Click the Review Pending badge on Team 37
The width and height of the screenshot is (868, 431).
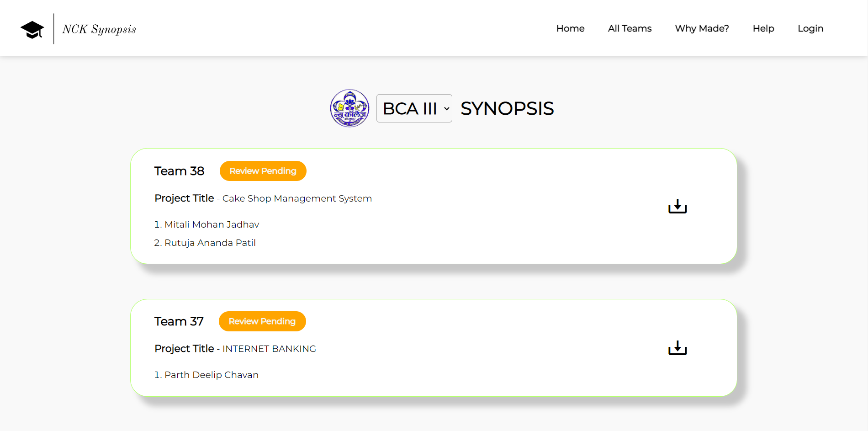(262, 321)
